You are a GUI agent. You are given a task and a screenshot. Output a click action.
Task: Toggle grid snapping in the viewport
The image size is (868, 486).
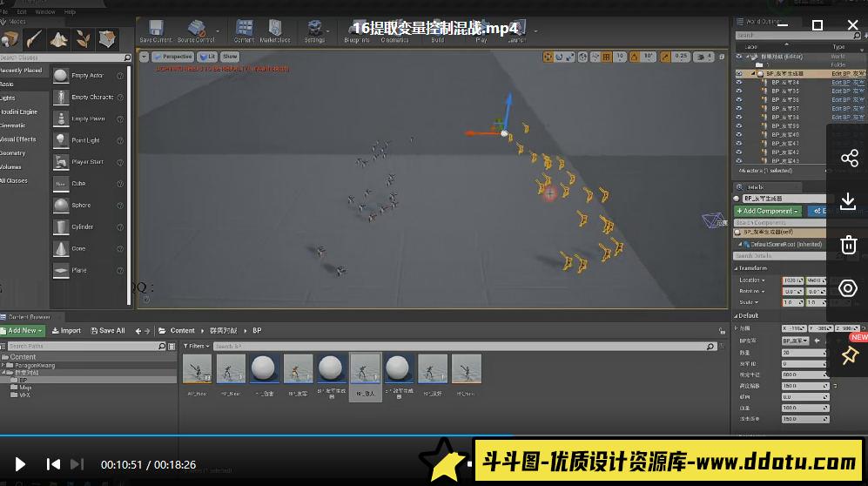click(x=608, y=57)
